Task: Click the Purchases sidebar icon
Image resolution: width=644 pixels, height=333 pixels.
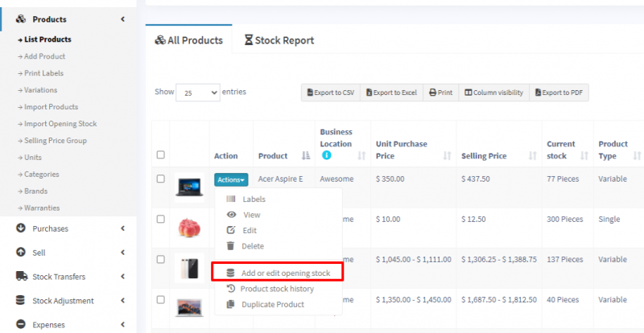Action: pos(21,228)
